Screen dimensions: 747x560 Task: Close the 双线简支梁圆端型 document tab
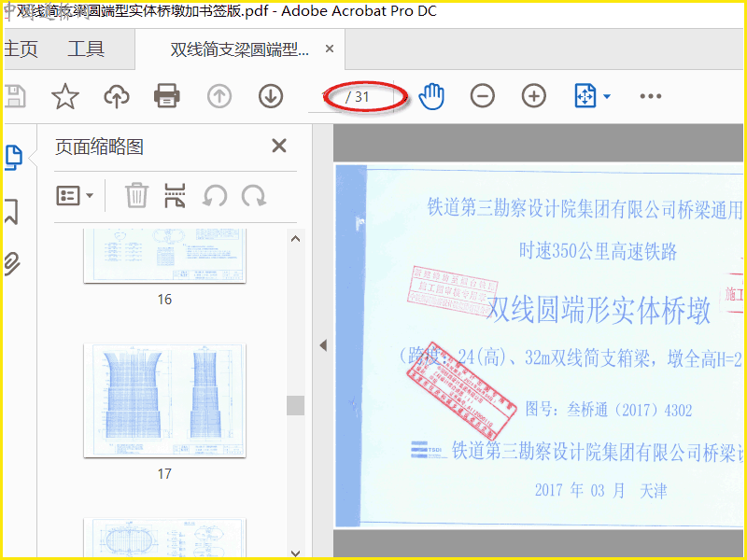(x=330, y=49)
